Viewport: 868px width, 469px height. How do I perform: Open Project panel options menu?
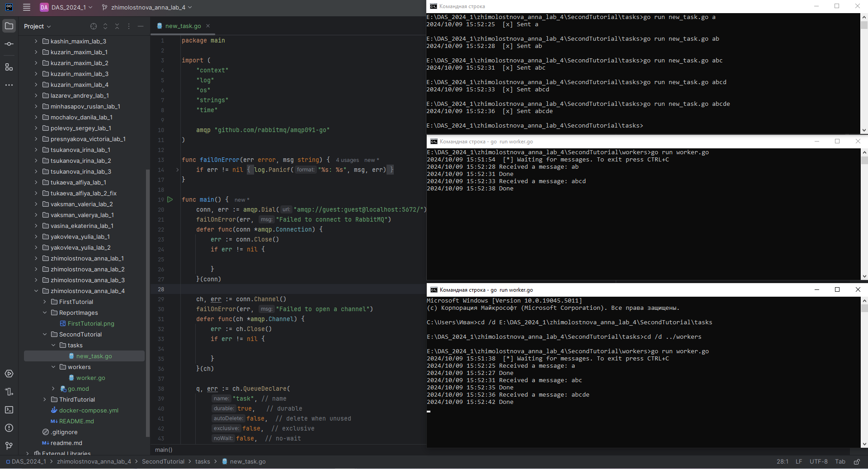pyautogui.click(x=129, y=26)
